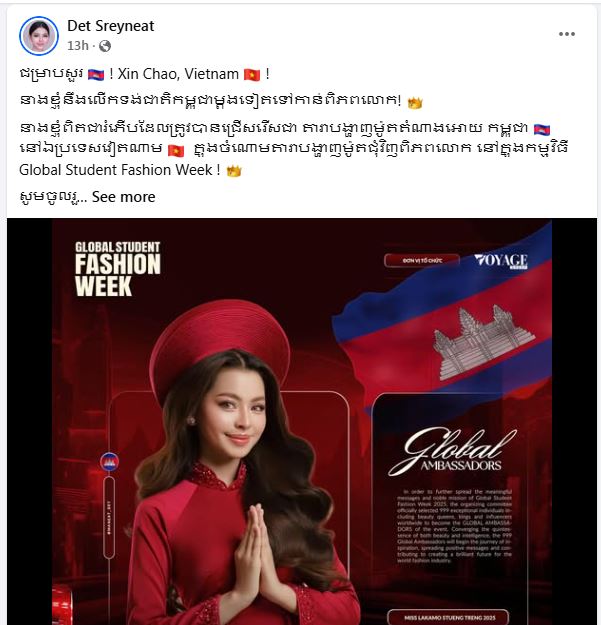This screenshot has height=625, width=601.
Task: Click the round Cambodia flag badge in the poster
Action: click(109, 462)
